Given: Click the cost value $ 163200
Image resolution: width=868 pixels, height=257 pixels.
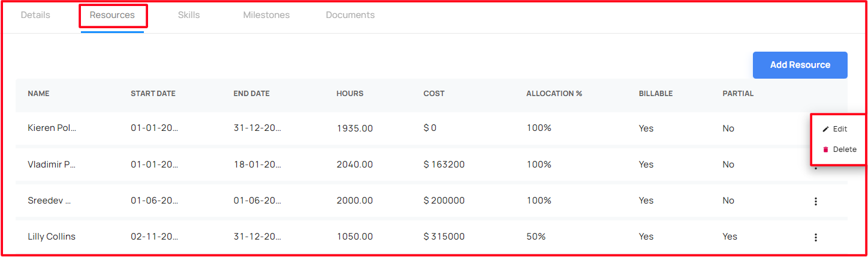Looking at the screenshot, I should 444,165.
